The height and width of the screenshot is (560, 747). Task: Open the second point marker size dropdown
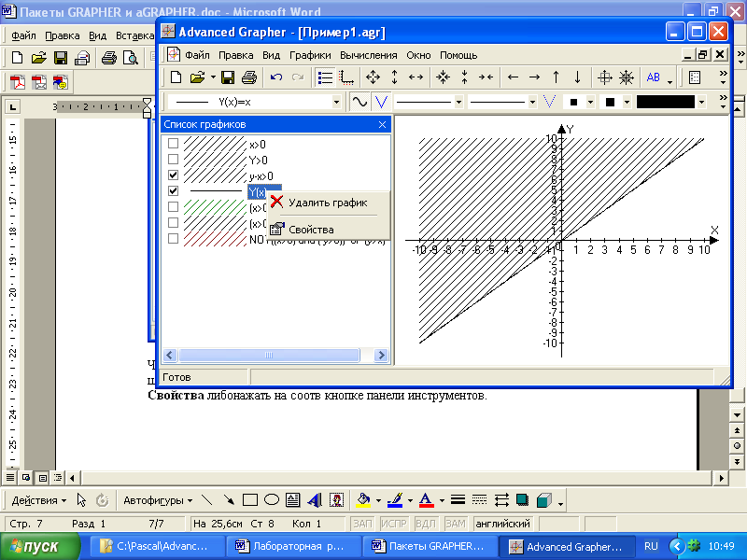click(x=627, y=102)
